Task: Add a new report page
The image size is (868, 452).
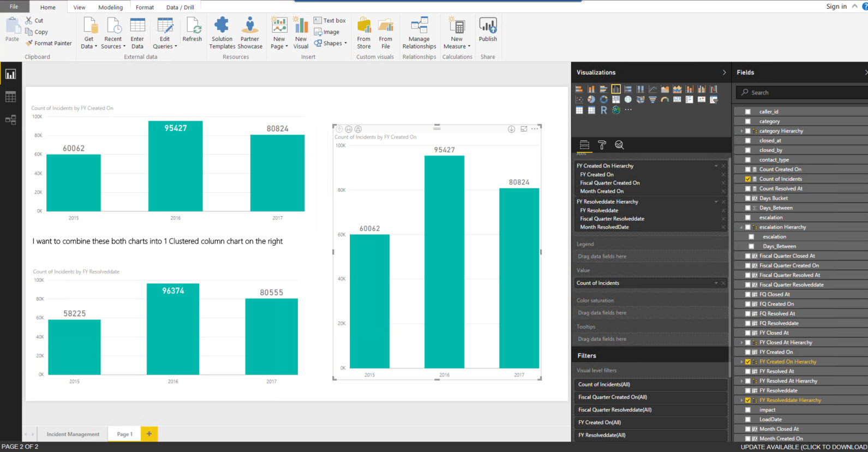Action: tap(149, 433)
